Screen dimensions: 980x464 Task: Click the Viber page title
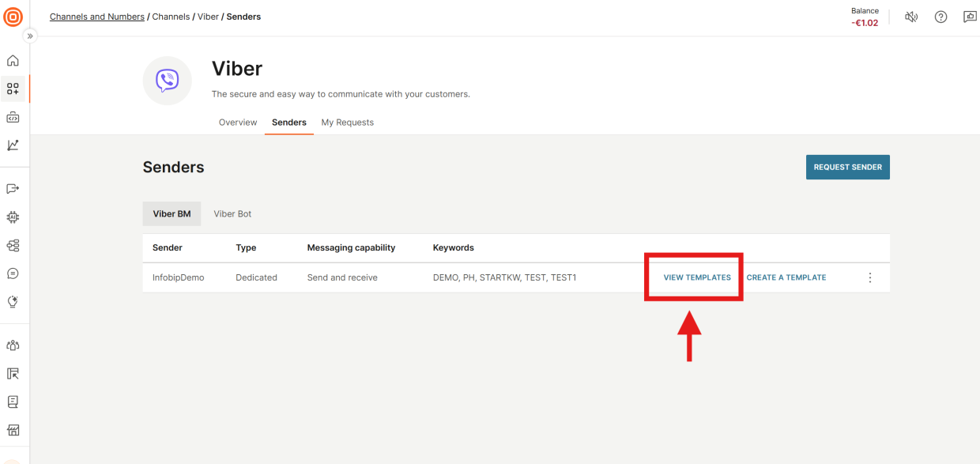pyautogui.click(x=237, y=69)
